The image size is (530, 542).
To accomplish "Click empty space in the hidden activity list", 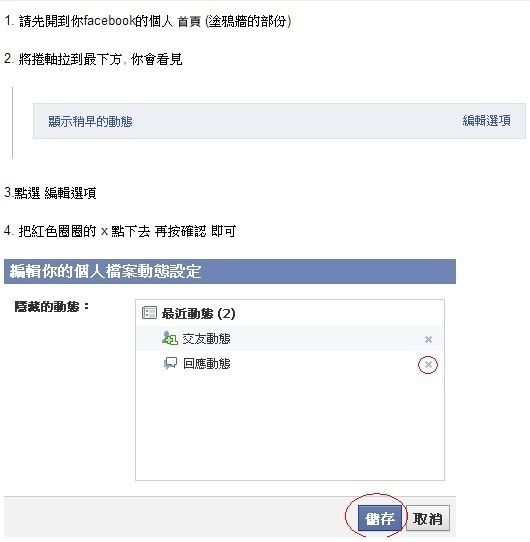I will 290,427.
